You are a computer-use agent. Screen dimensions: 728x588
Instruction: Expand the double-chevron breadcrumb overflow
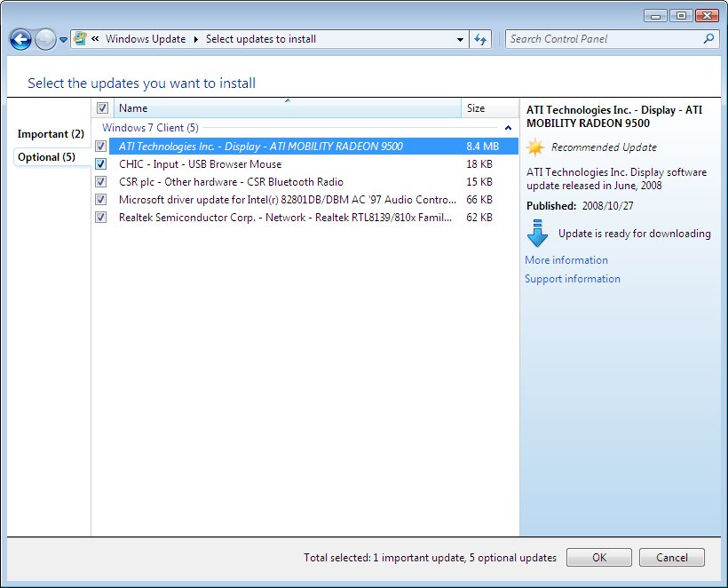pyautogui.click(x=95, y=39)
